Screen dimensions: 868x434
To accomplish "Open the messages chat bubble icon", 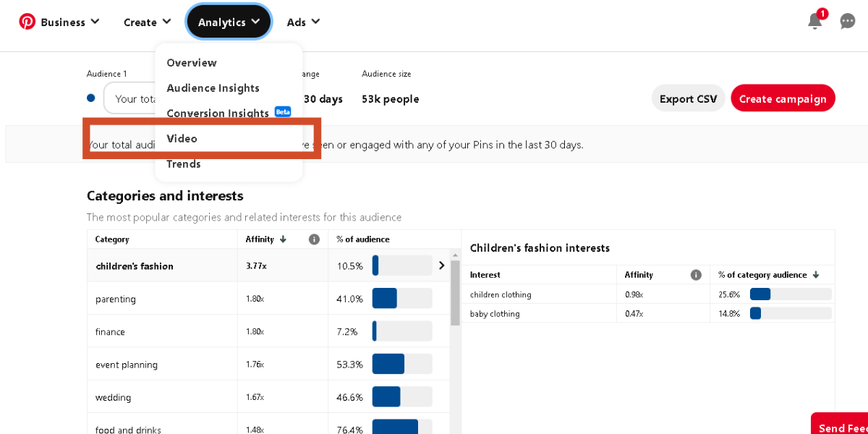I will tap(848, 22).
